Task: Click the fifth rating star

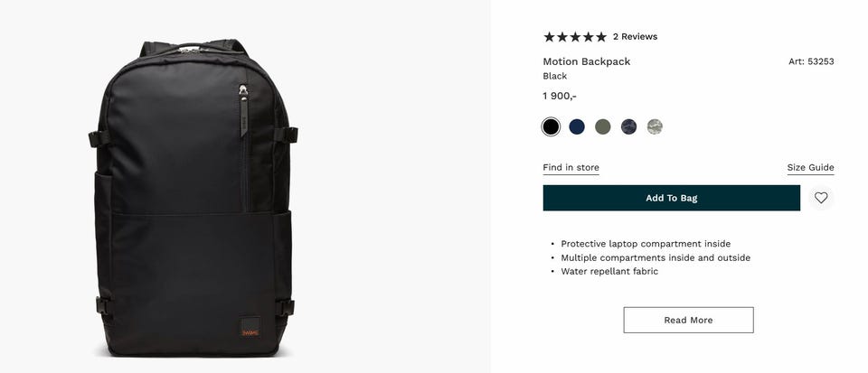Action: point(601,37)
